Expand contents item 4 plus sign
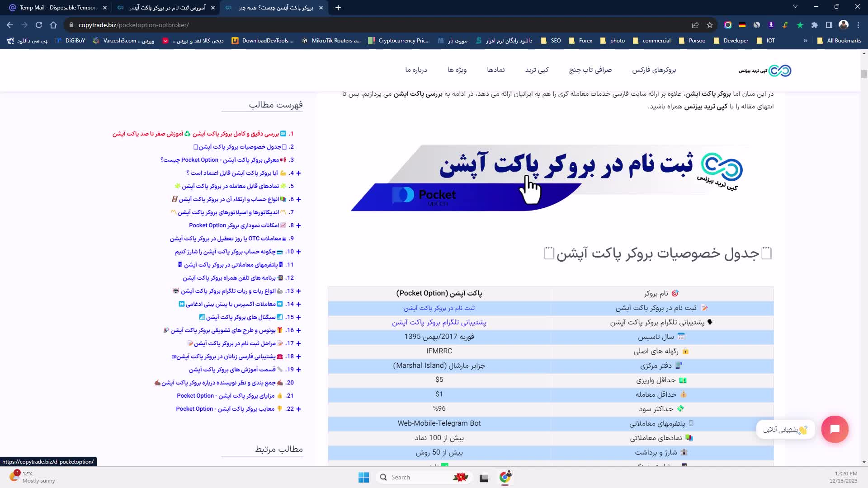 298,173
